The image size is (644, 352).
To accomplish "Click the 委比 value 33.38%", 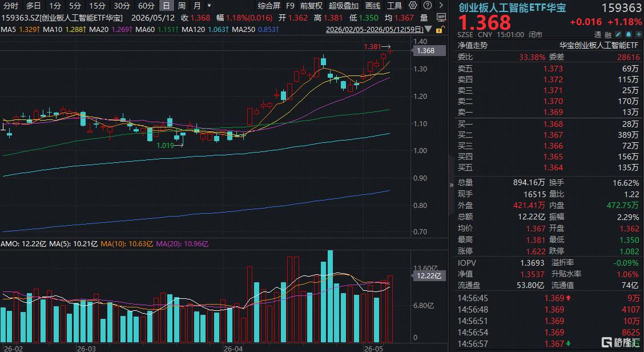I will click(532, 57).
